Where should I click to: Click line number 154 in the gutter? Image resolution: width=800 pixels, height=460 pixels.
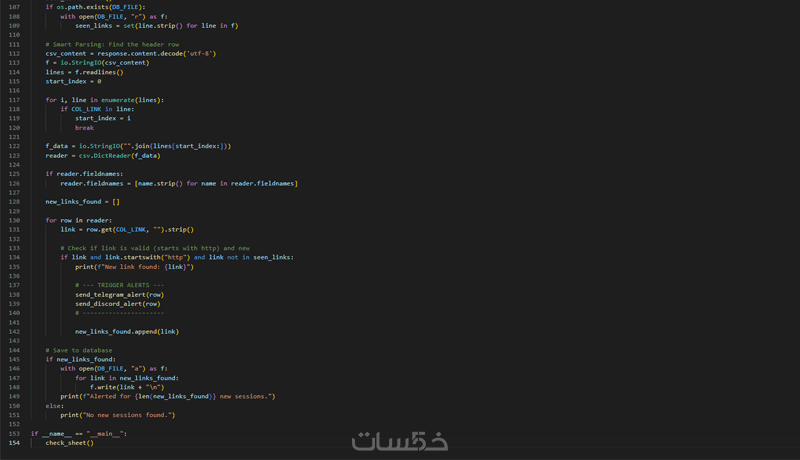[14, 443]
